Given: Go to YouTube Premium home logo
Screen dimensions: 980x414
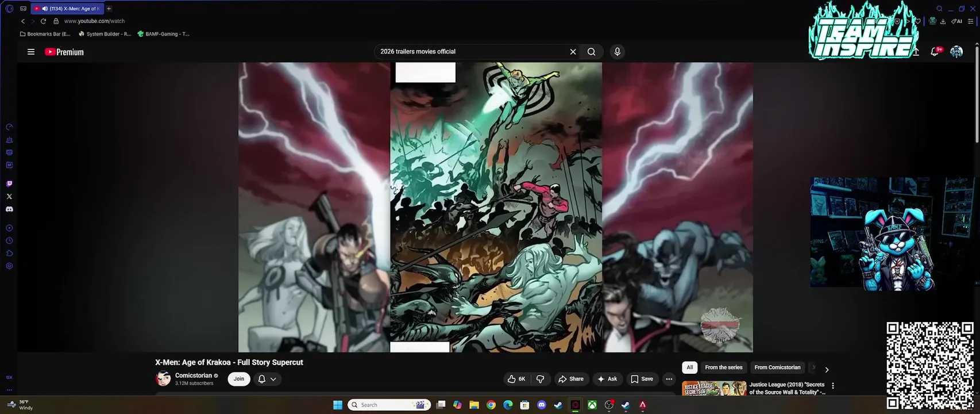Looking at the screenshot, I should tap(64, 52).
